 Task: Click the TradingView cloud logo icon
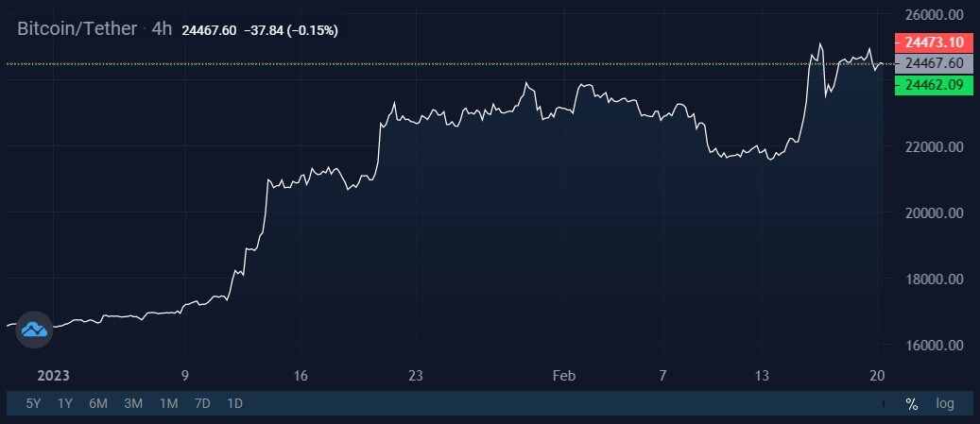(34, 329)
